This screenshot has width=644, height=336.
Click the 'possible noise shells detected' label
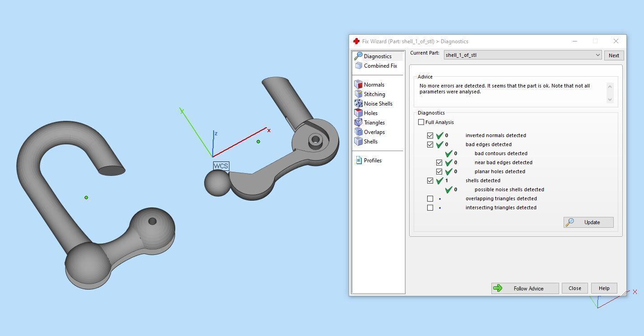point(509,189)
